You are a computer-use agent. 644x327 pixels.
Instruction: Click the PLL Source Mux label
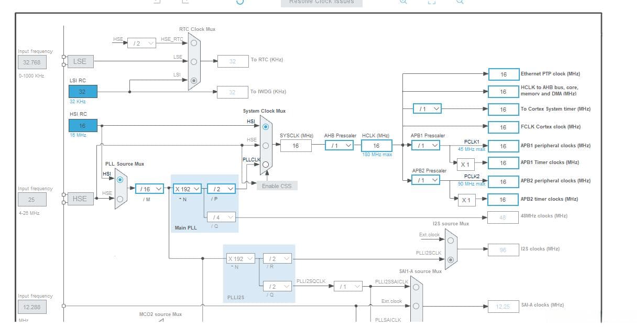pyautogui.click(x=125, y=164)
